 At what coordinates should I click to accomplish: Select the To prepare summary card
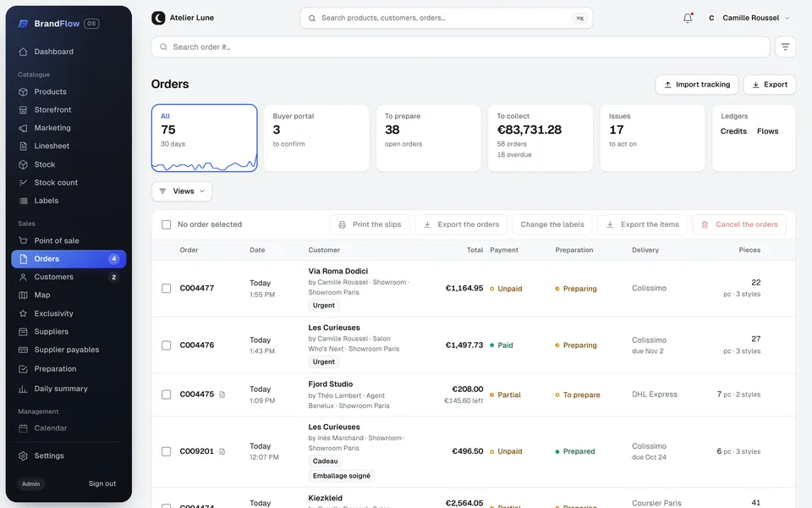tap(428, 138)
